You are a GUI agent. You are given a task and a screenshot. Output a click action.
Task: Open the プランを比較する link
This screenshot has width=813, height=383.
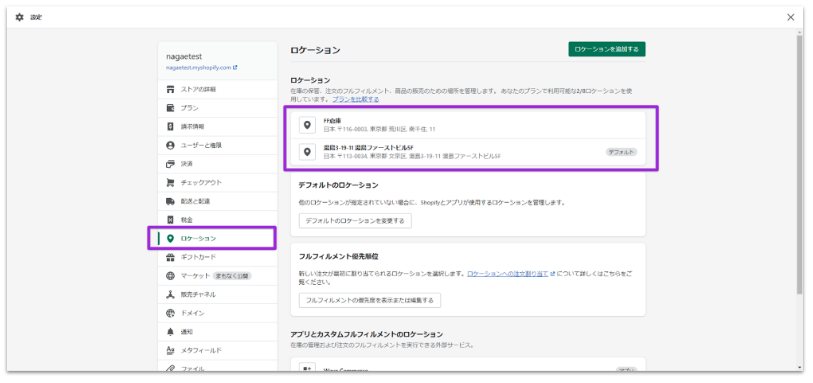[x=356, y=99]
